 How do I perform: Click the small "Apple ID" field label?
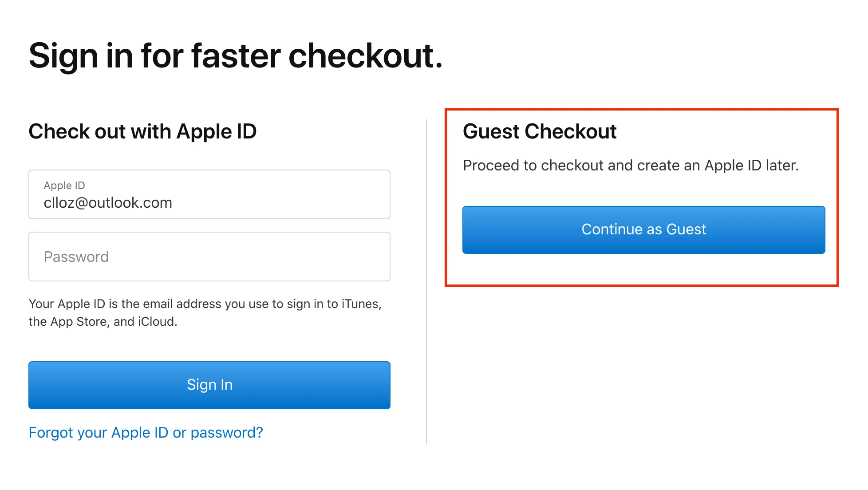click(64, 186)
